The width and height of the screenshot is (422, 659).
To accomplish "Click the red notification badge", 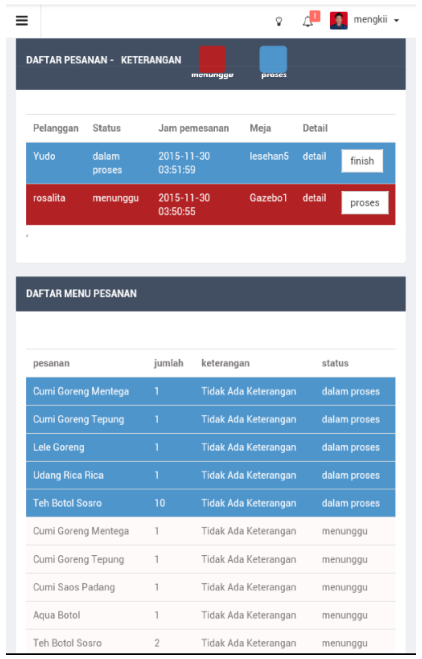I will [x=315, y=16].
